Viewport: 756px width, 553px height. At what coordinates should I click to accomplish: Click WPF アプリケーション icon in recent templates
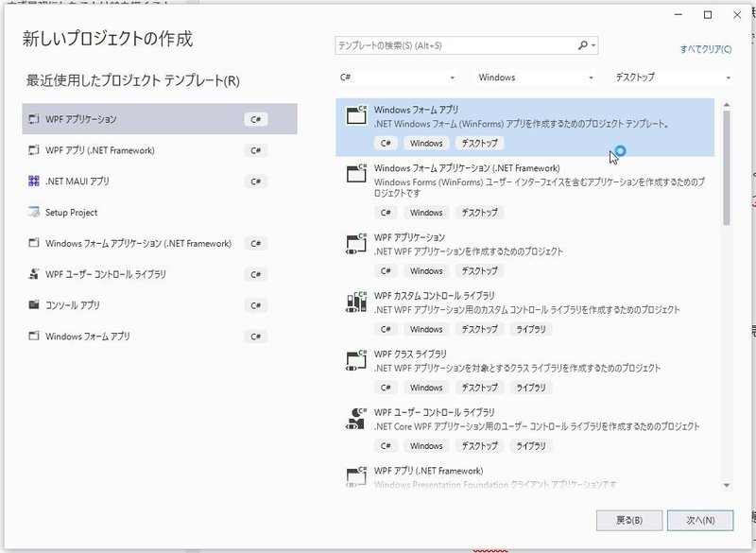click(x=34, y=119)
